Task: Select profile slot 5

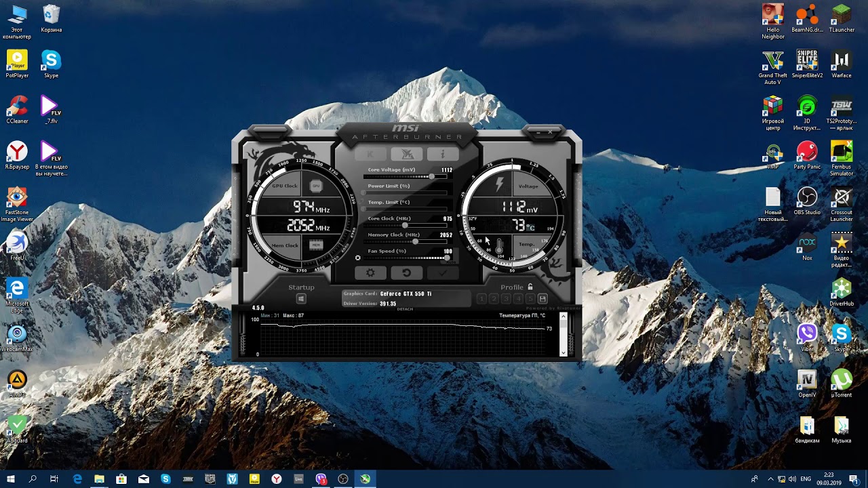Action: pos(530,299)
